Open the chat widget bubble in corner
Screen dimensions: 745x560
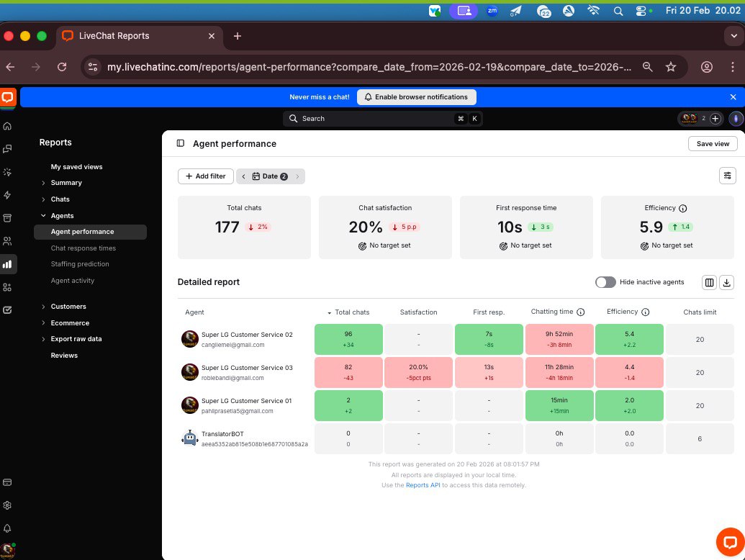pyautogui.click(x=730, y=541)
